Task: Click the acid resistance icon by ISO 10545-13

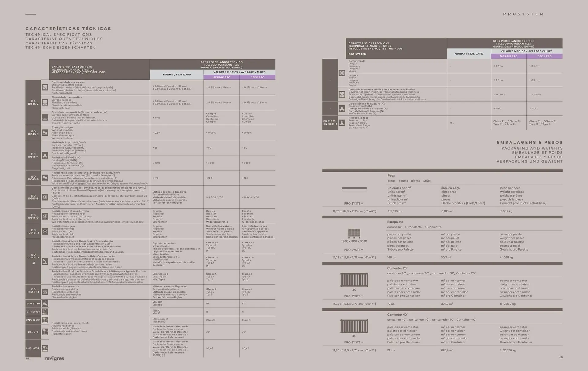Action: [x=45, y=262]
